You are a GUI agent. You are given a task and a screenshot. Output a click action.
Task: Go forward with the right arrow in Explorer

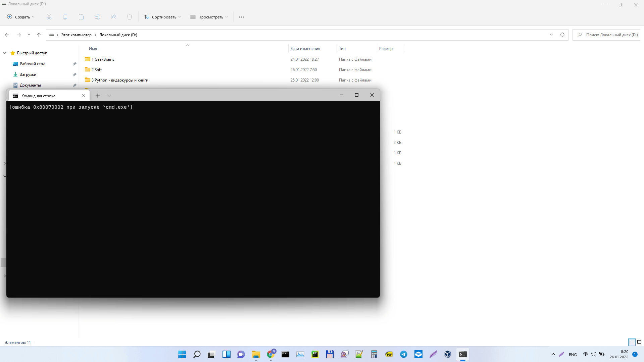click(x=19, y=35)
